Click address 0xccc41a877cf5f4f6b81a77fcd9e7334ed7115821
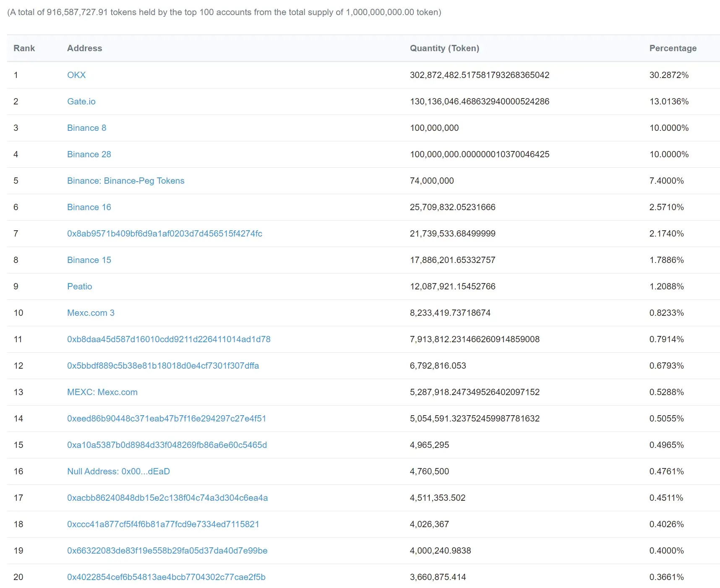720x588 pixels. click(163, 524)
